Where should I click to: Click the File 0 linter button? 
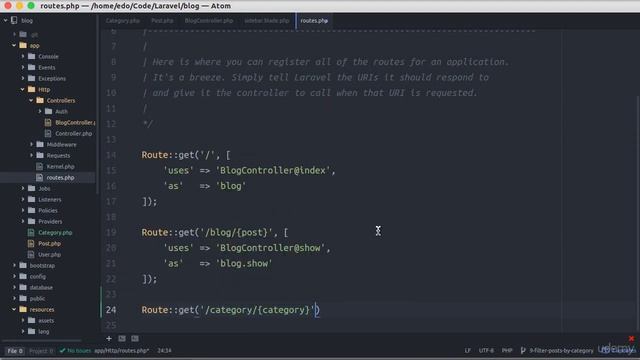click(15, 351)
